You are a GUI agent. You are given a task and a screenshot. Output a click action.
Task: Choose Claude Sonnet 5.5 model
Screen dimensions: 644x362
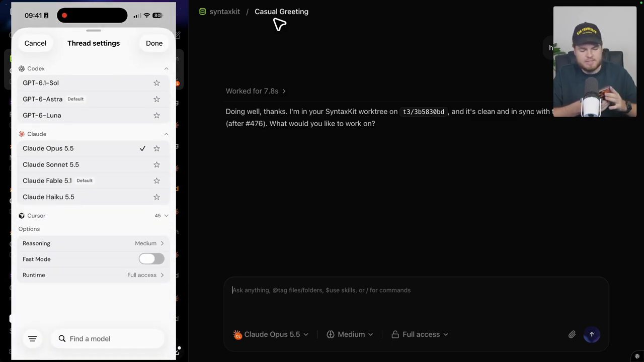(94, 164)
